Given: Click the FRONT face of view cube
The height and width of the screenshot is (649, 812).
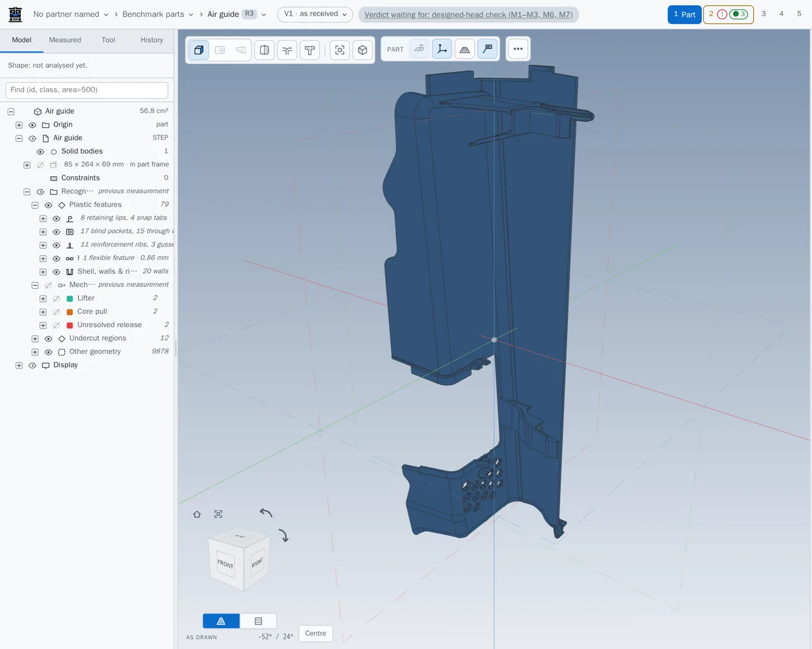Looking at the screenshot, I should tap(226, 564).
